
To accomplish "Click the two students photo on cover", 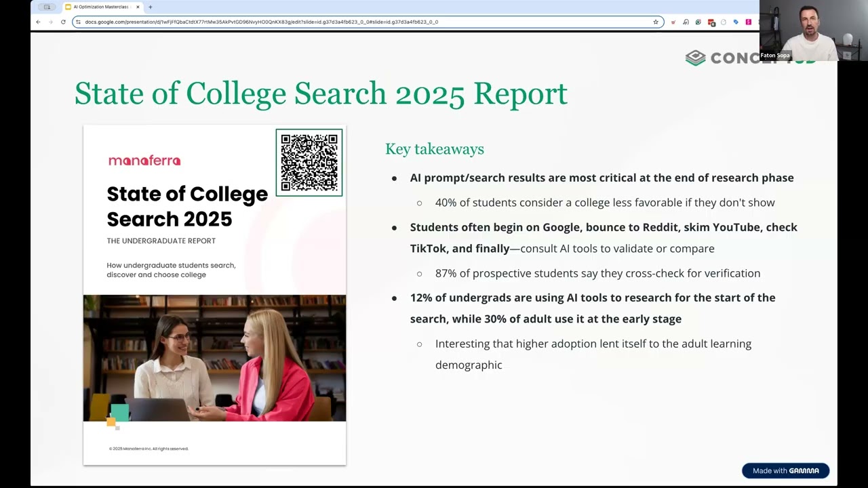I will tap(214, 358).
